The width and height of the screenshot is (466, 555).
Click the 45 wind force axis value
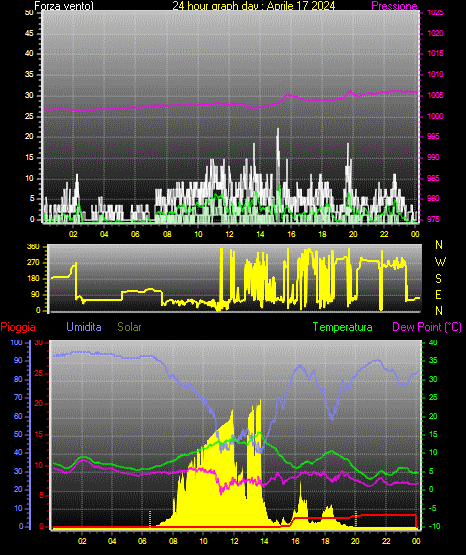click(29, 33)
